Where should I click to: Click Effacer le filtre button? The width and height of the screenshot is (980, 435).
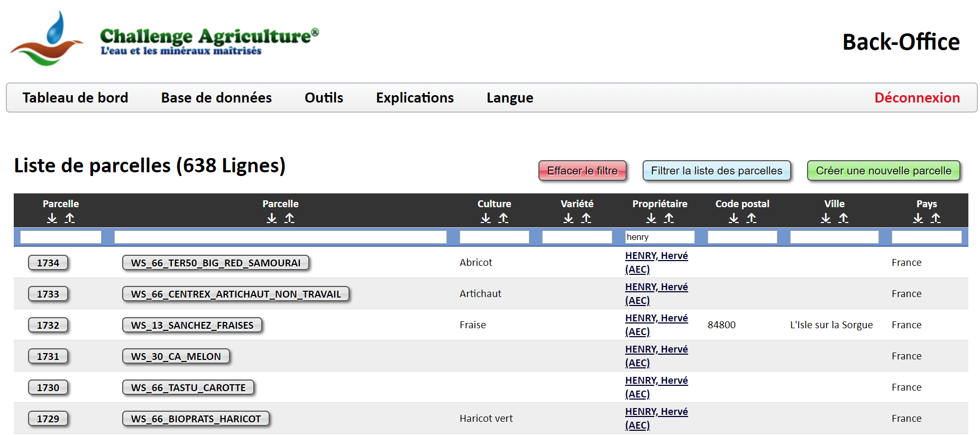coord(582,171)
